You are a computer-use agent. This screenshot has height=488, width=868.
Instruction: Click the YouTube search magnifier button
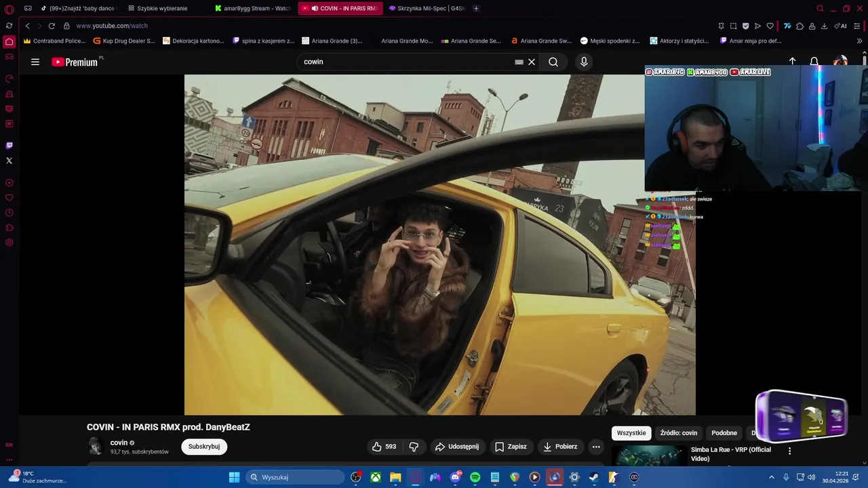click(553, 62)
